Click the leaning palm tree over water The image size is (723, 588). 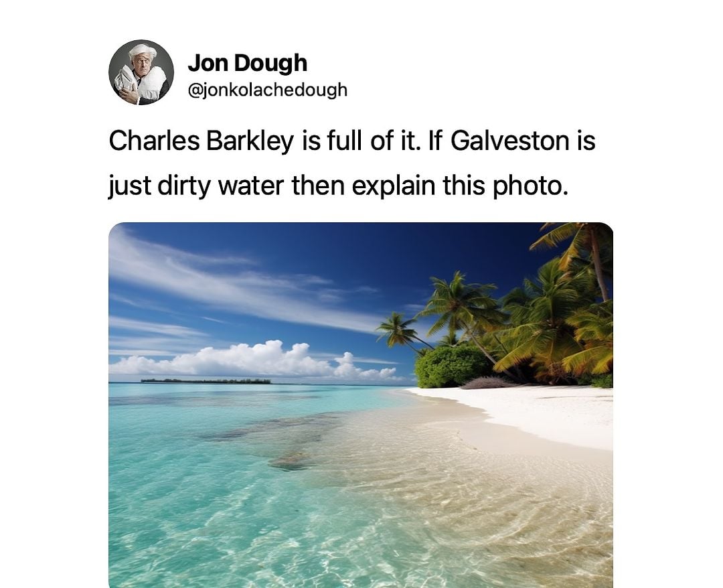(401, 331)
